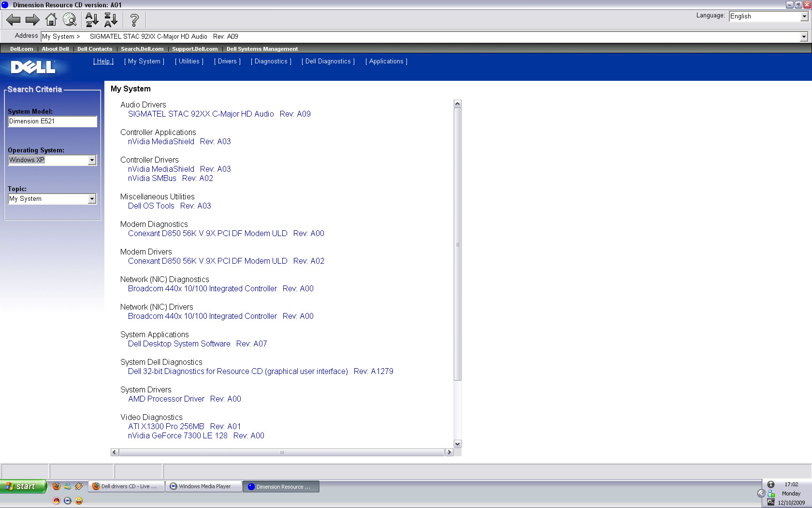The width and height of the screenshot is (812, 508).
Task: Click the vertical scrollbar down arrow
Action: coord(458,444)
